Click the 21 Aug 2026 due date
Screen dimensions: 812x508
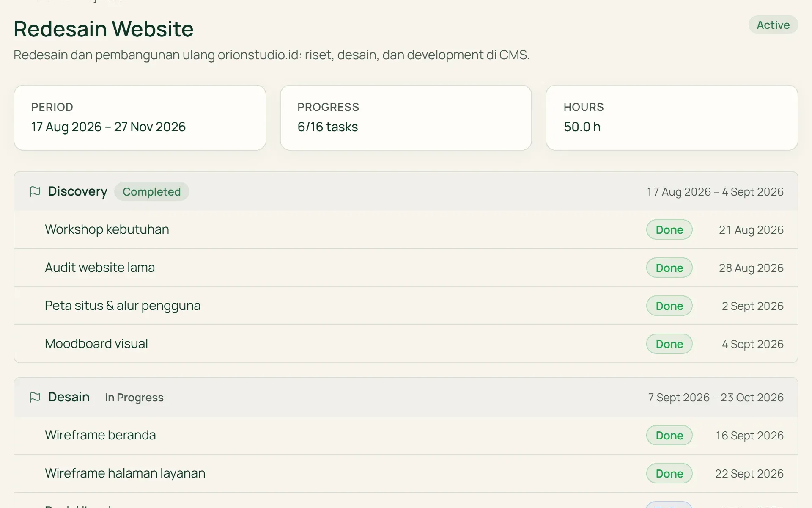click(x=751, y=230)
